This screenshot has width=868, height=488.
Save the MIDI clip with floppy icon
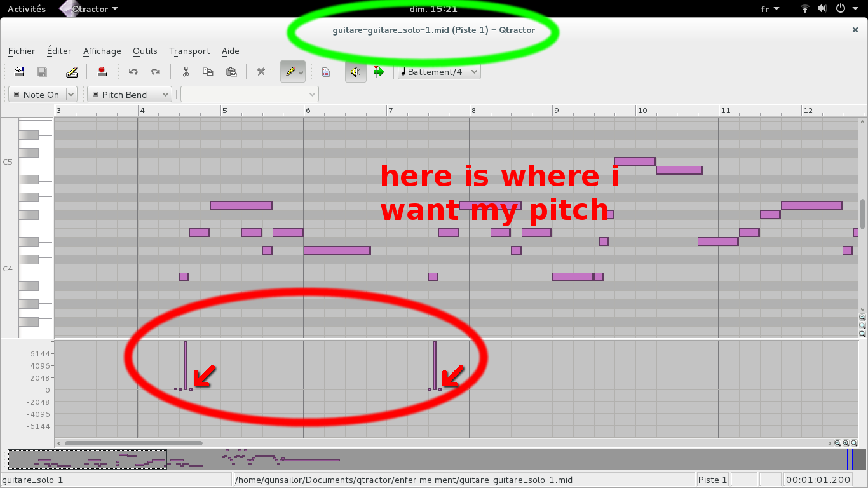[x=42, y=72]
